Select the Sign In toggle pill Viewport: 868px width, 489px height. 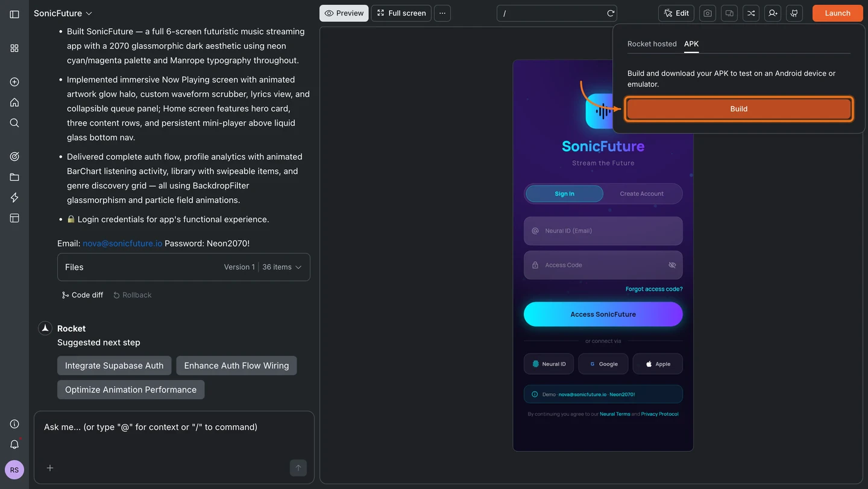tap(564, 193)
